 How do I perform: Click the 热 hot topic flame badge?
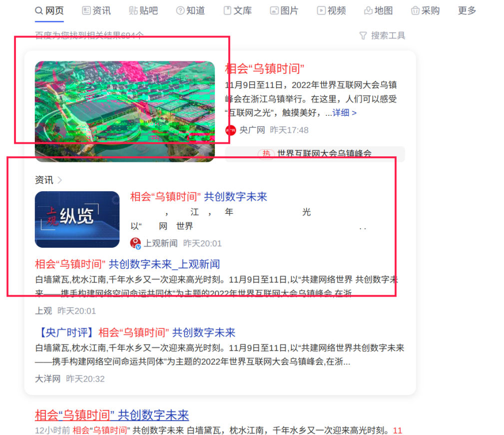point(266,154)
